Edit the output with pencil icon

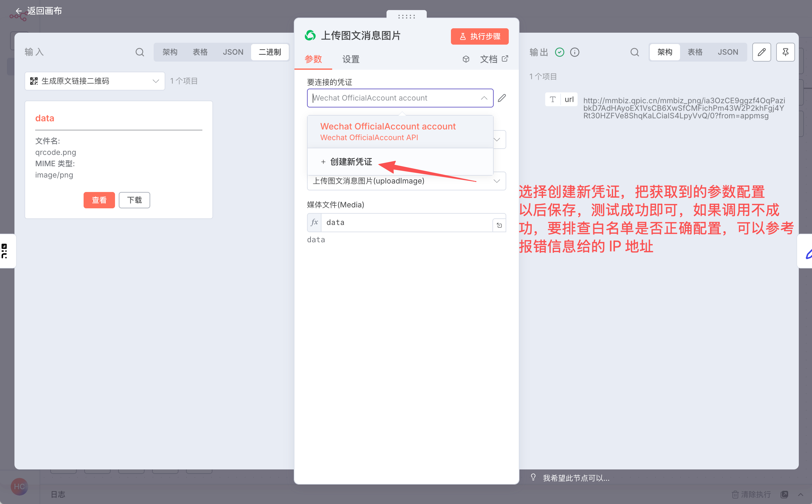click(x=761, y=52)
